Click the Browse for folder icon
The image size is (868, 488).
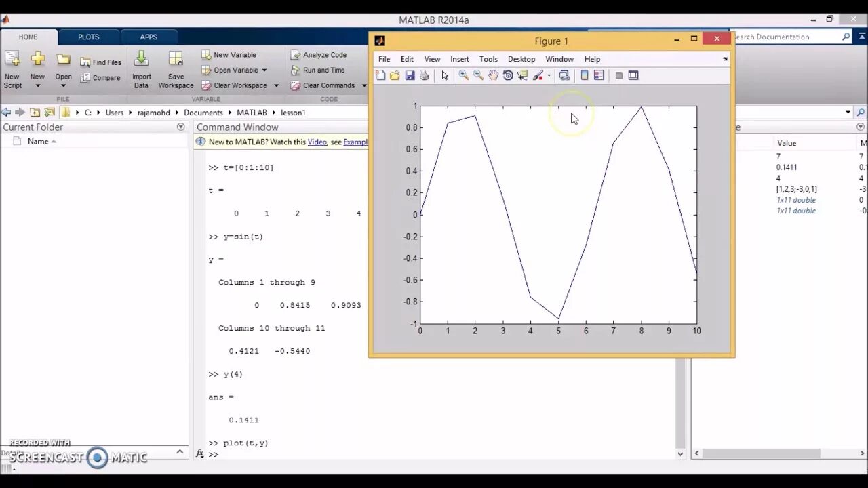pyautogui.click(x=50, y=113)
